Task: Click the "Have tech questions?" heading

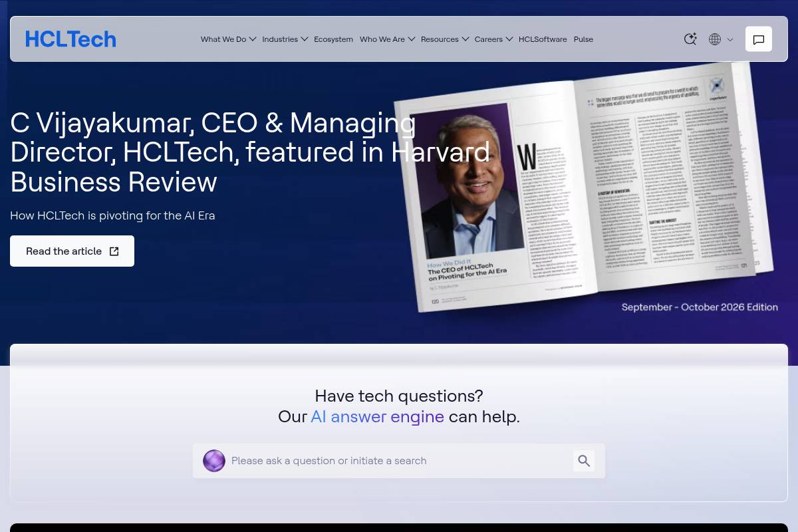Action: [x=399, y=396]
